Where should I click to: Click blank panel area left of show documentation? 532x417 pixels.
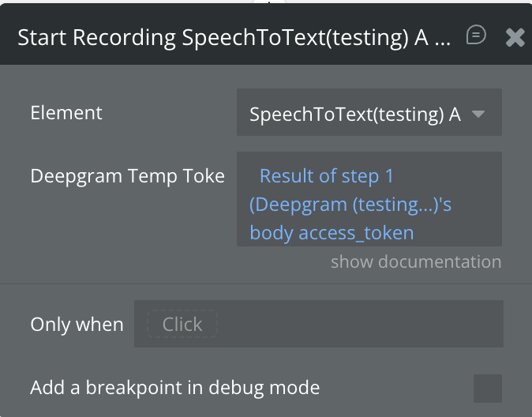click(x=158, y=261)
